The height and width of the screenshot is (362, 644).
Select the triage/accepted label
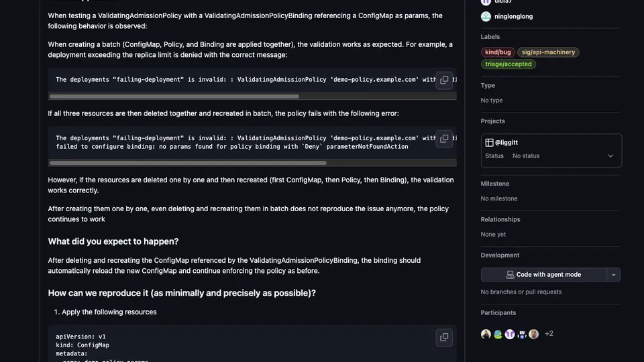508,64
